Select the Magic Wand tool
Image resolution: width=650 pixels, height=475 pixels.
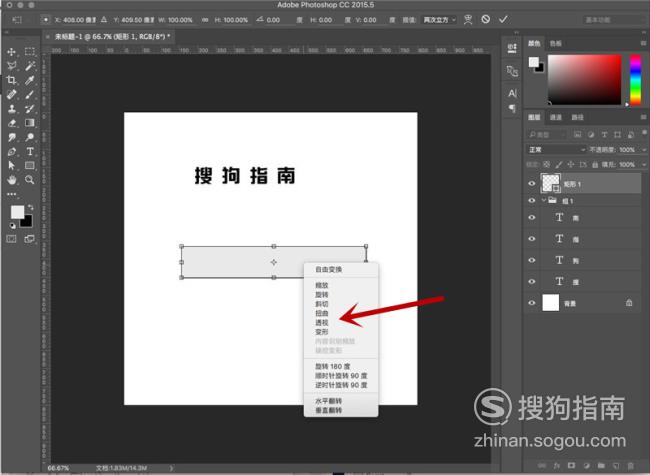coord(29,66)
